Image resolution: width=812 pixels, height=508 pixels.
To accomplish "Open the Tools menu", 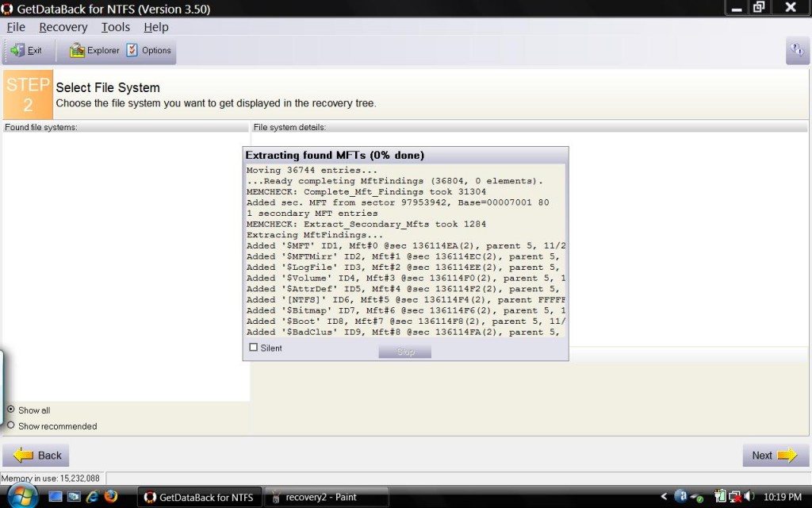I will (x=115, y=27).
